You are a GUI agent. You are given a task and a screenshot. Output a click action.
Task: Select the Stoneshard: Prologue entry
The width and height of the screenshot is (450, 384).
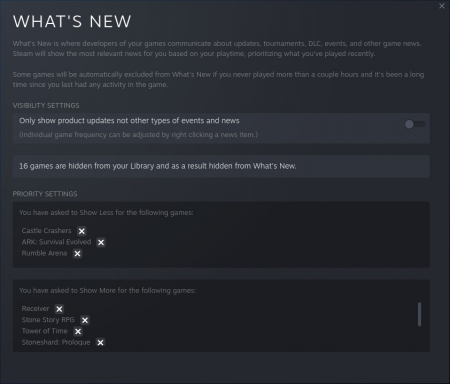click(56, 342)
